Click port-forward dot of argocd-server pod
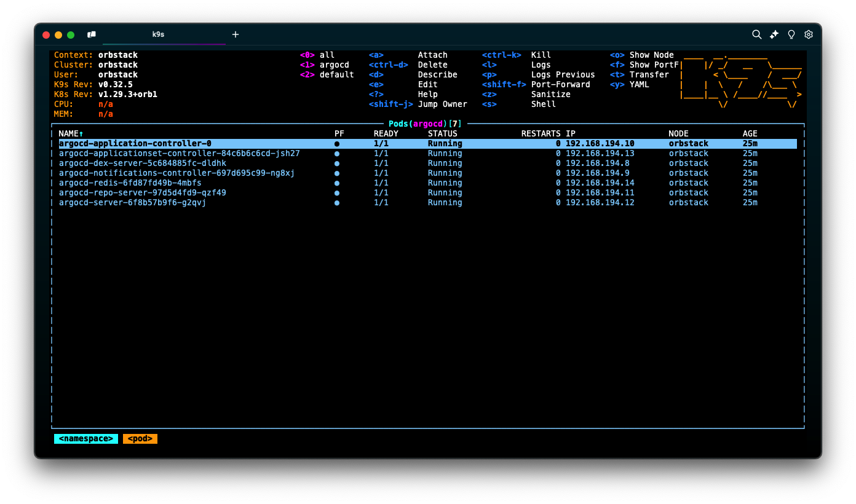The height and width of the screenshot is (504, 856). point(337,202)
